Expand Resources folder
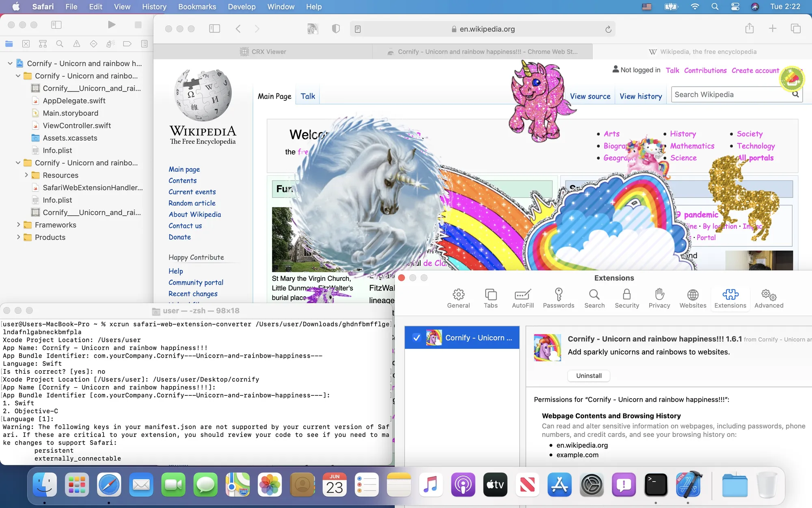 point(26,175)
